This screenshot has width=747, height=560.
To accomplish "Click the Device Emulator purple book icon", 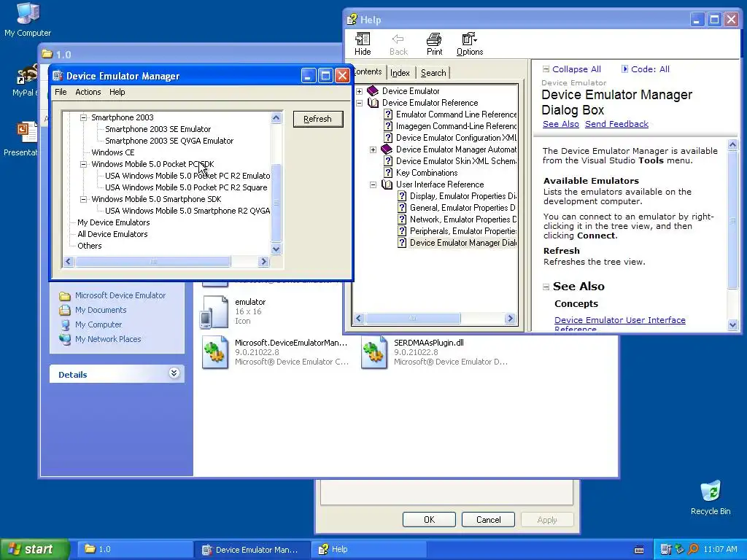I will click(x=373, y=91).
